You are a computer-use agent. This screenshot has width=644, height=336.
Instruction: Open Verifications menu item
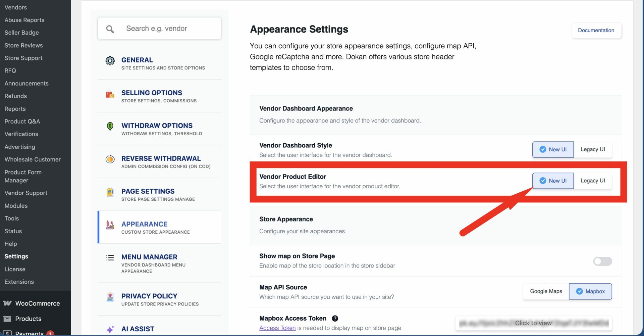(21, 134)
